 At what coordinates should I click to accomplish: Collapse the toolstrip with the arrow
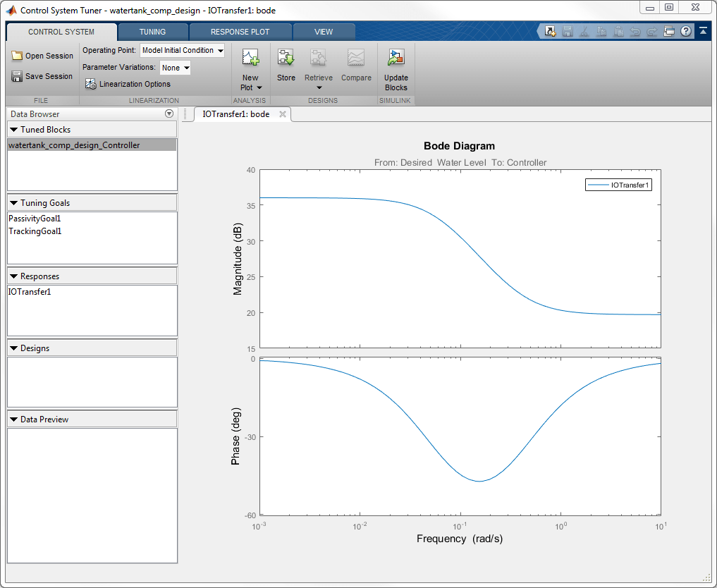703,31
